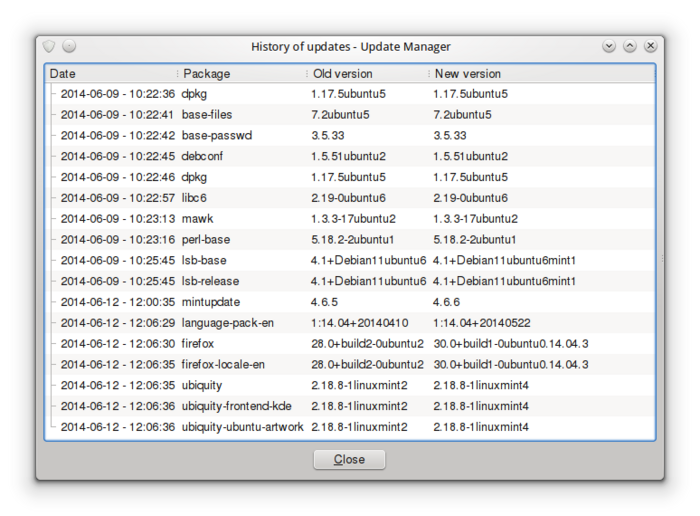Select the mintupdate package row
Image resolution: width=700 pixels, height=516 pixels.
click(211, 301)
